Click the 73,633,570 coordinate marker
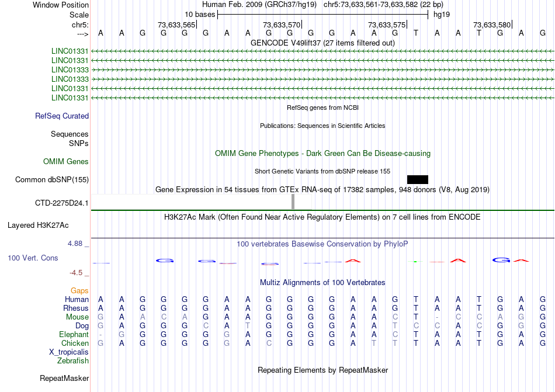555x392 pixels. pyautogui.click(x=282, y=25)
